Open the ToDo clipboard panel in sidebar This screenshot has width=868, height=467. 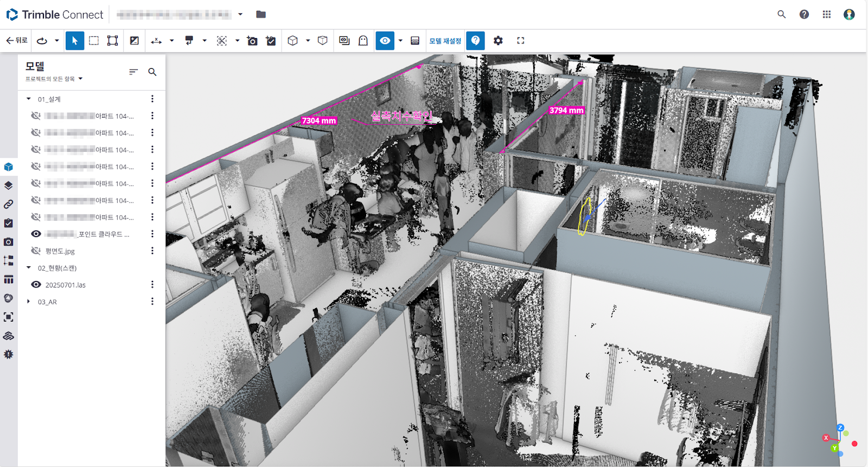click(x=9, y=223)
